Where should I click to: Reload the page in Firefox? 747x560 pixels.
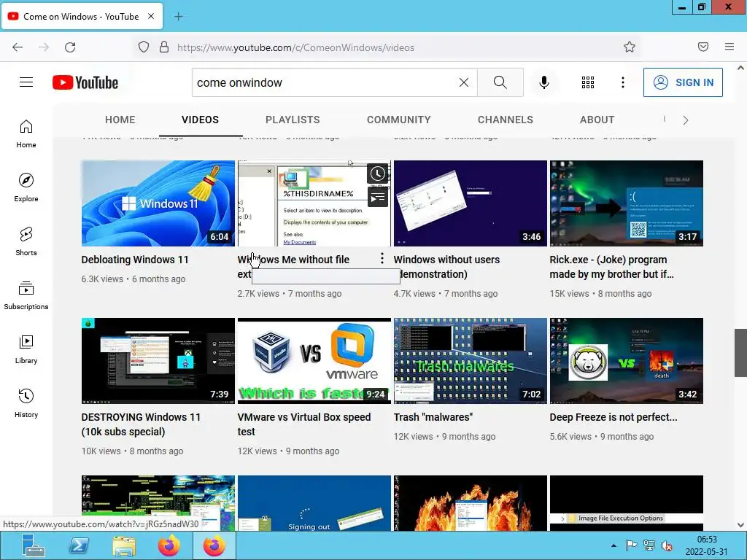[70, 47]
